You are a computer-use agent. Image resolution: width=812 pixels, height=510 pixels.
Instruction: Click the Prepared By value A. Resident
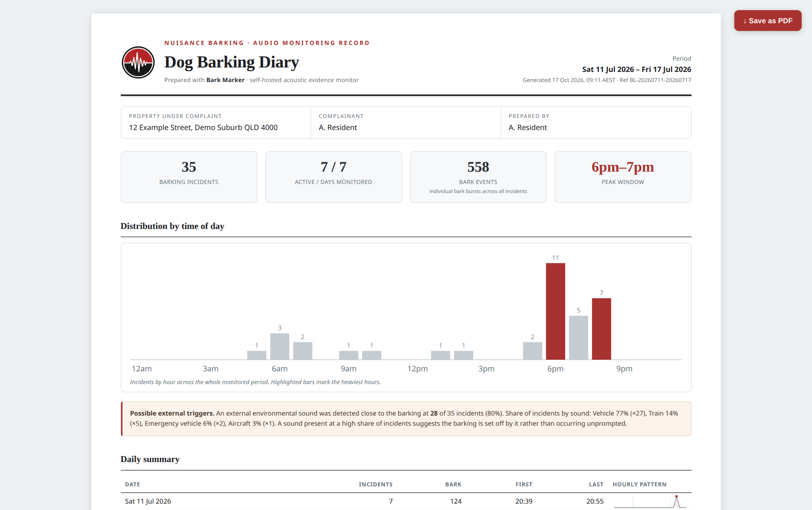pos(528,127)
